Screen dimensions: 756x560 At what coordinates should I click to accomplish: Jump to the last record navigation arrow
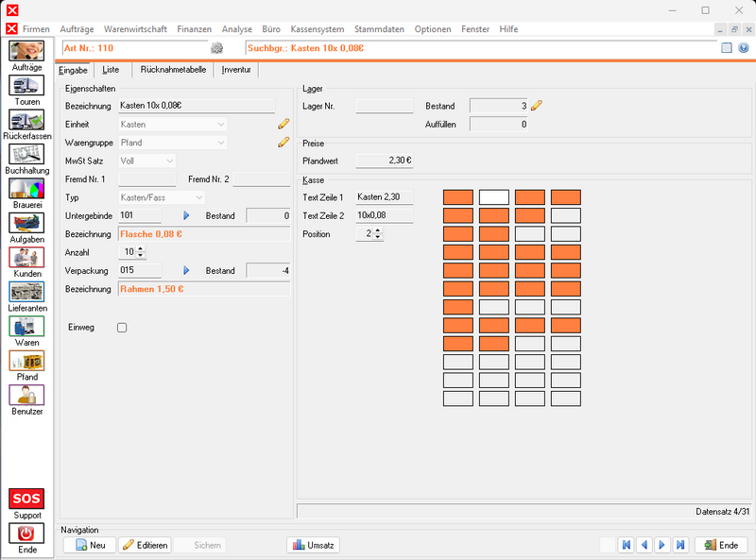[680, 545]
